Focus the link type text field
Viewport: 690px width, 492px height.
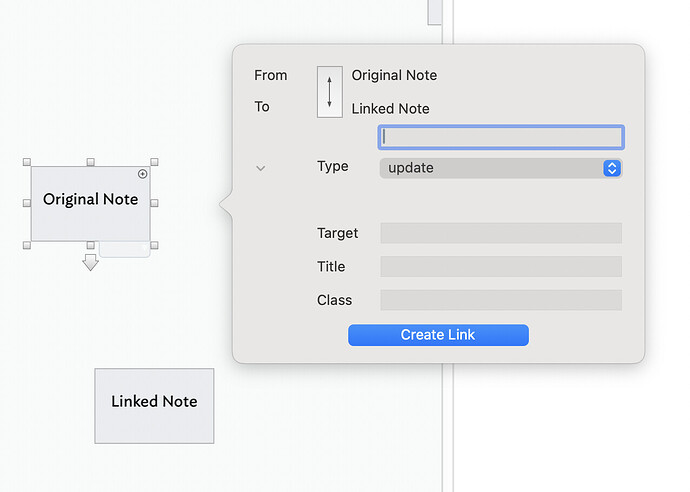[x=500, y=137]
